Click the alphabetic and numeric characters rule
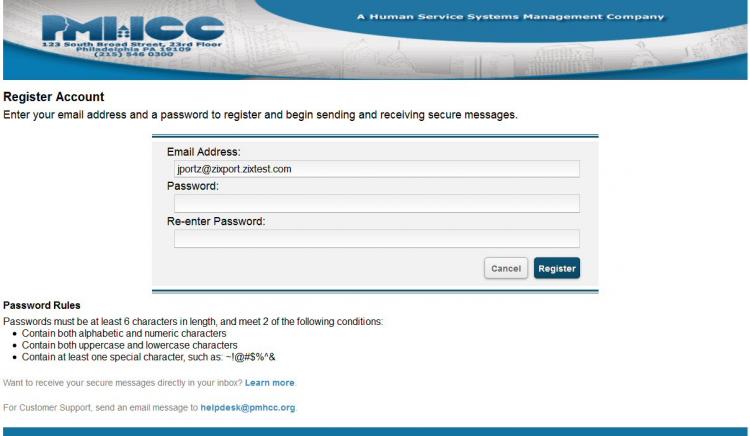Viewport: 750px width, 436px height. pyautogui.click(x=124, y=333)
